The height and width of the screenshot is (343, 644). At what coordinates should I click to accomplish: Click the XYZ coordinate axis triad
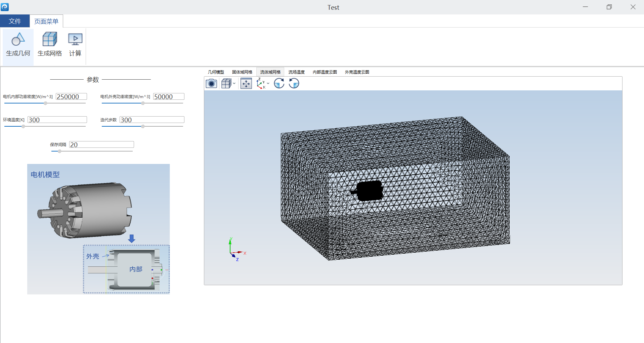point(237,249)
